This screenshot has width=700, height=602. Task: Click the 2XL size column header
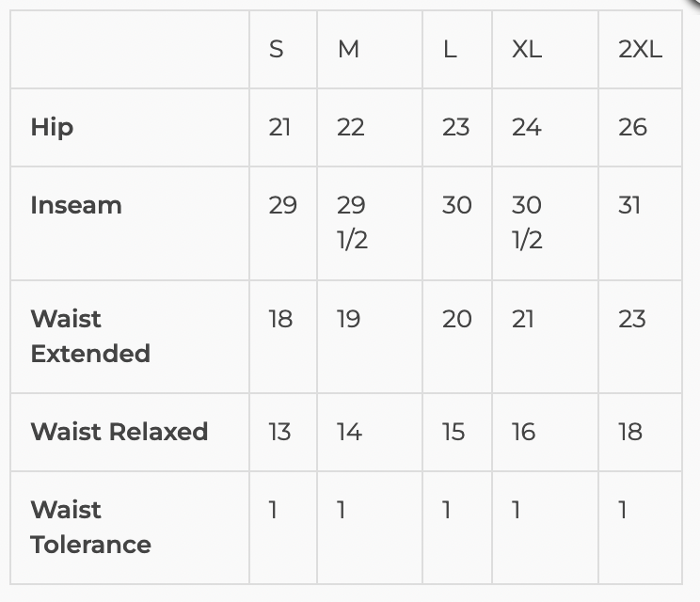coord(640,50)
